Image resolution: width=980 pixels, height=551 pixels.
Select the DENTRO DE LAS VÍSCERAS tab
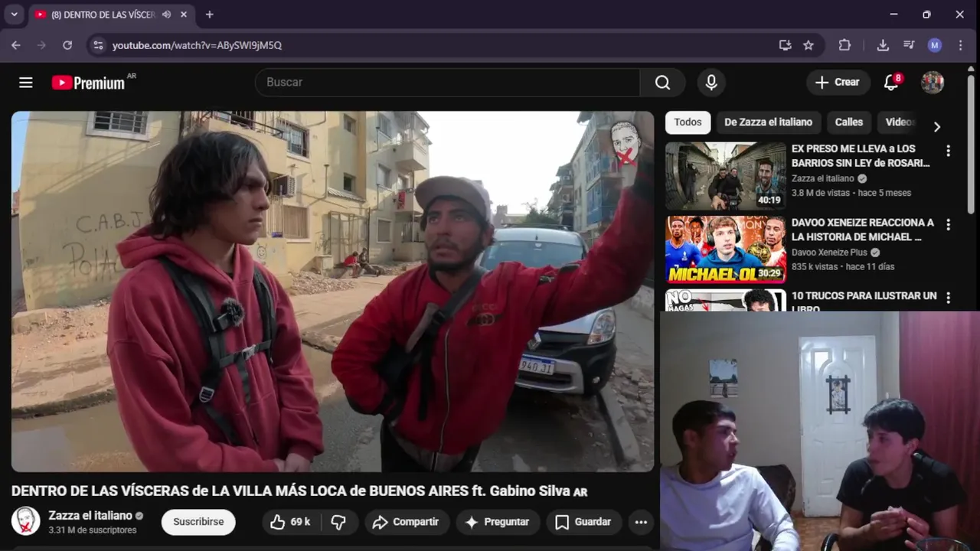[x=102, y=15]
